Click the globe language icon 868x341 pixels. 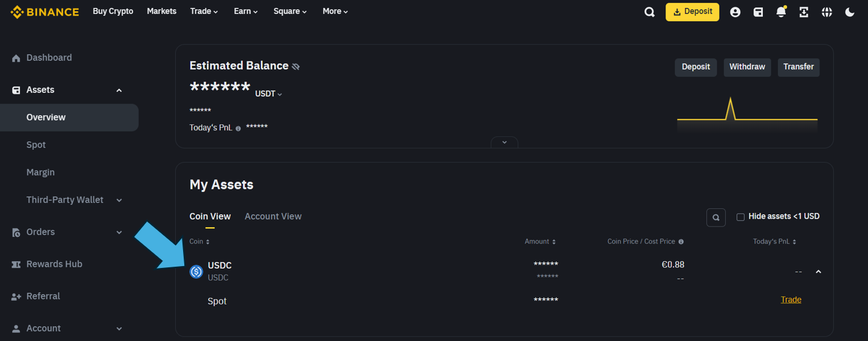tap(827, 12)
